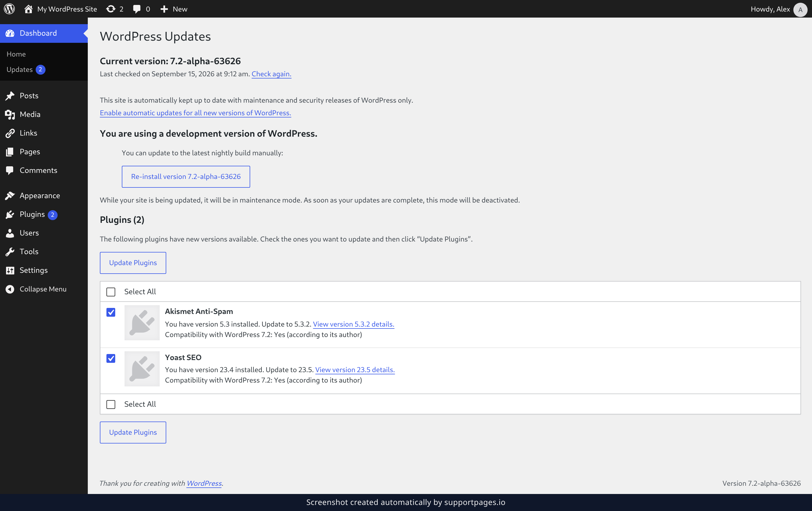Click the Comments speech bubble sidebar icon
The image size is (812, 511).
[x=10, y=170]
